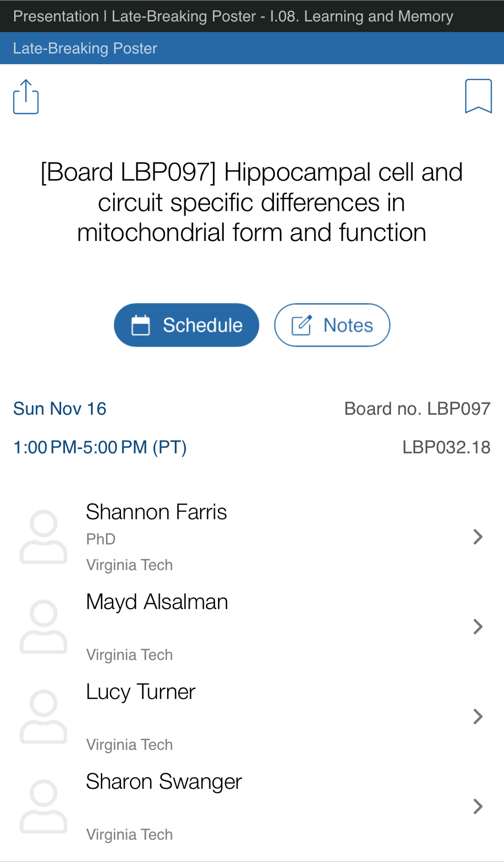This screenshot has width=504, height=862.
Task: Tap Lucy Turner's profile avatar
Action: pos(44,716)
